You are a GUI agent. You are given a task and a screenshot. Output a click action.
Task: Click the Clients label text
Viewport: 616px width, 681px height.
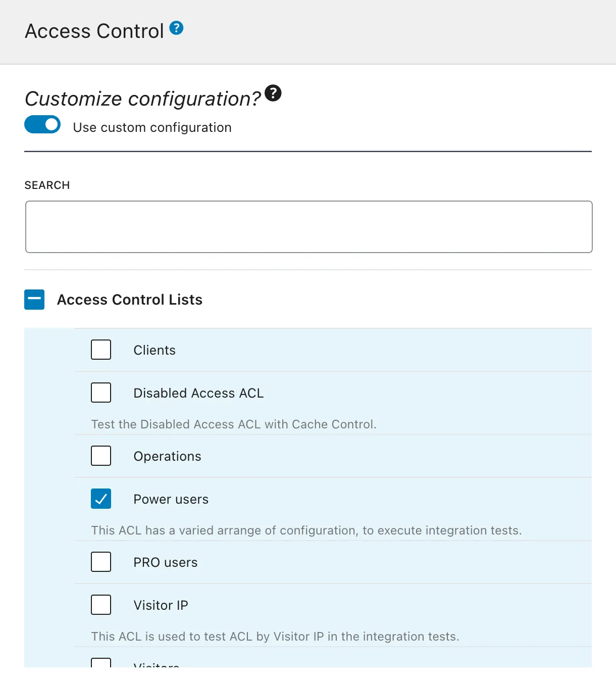[155, 350]
